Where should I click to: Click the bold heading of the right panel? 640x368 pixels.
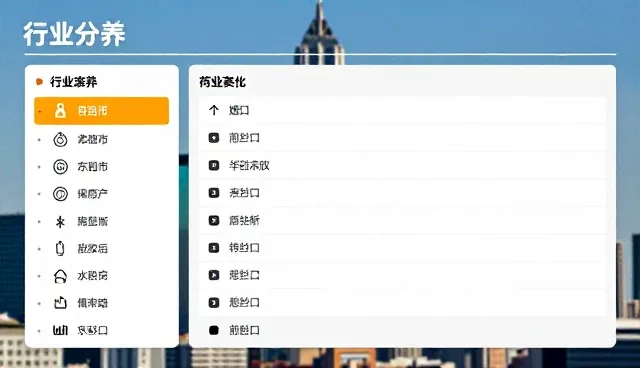pyautogui.click(x=222, y=82)
